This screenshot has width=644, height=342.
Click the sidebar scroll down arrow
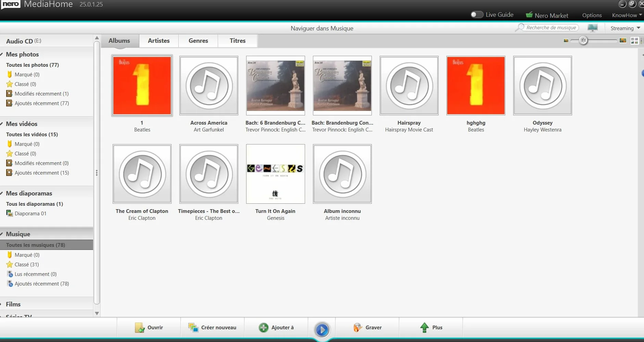point(97,313)
